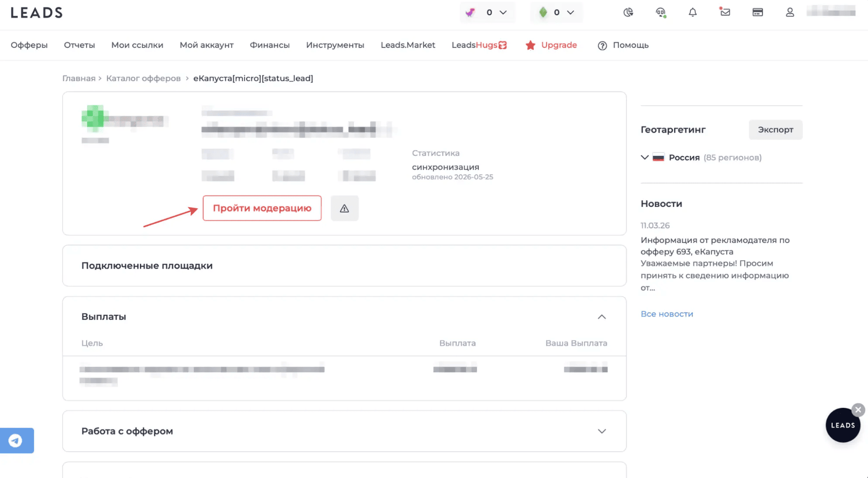
Task: Open the notifications bell
Action: click(693, 13)
